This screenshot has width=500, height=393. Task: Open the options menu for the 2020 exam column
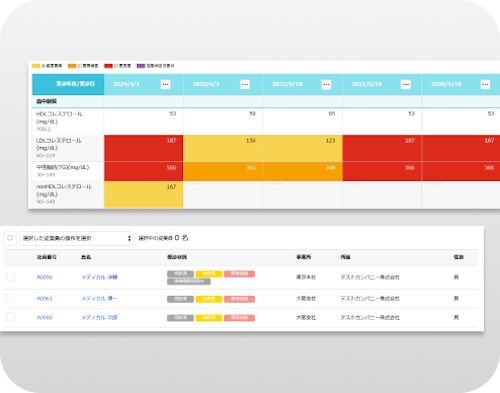coord(485,84)
